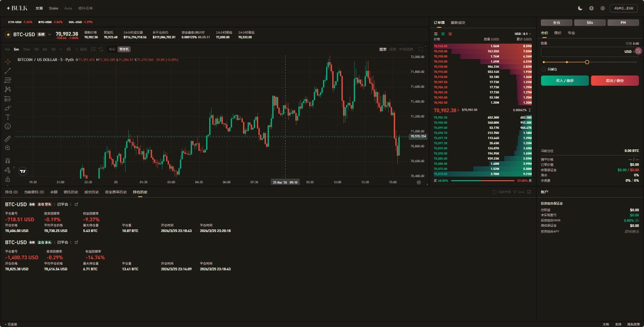Open the USD | 0.1 grouping dropdown
The width and height of the screenshot is (644, 327).
(x=522, y=33)
